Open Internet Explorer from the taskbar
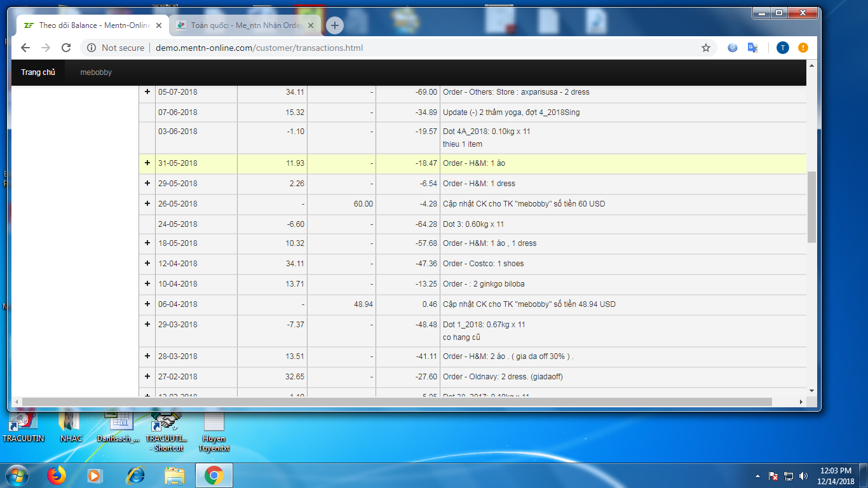 tap(135, 475)
